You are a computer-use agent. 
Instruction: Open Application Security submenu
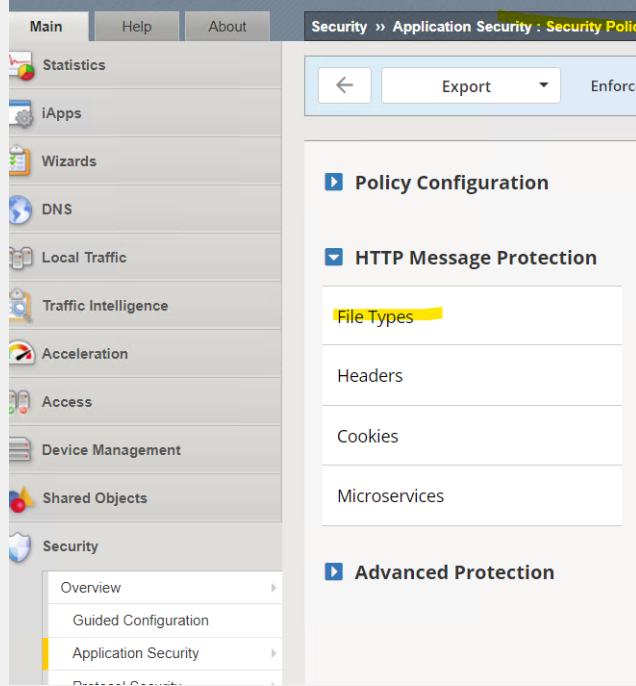coord(136,653)
